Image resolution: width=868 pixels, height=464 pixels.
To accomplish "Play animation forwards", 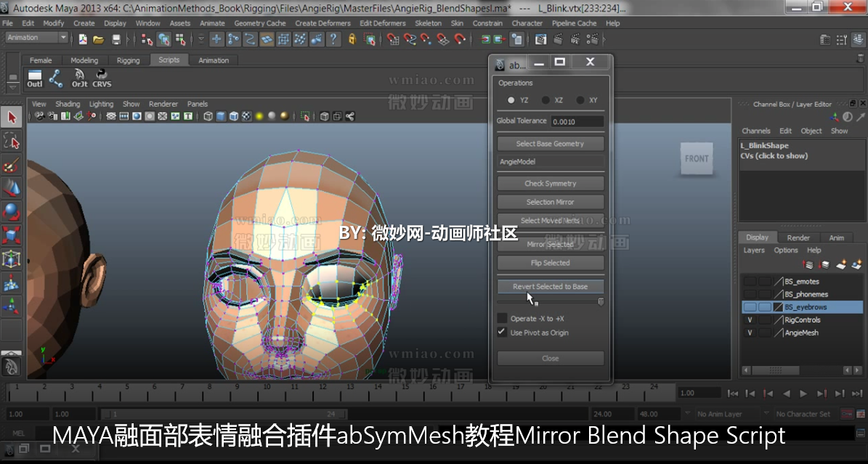I will click(803, 394).
